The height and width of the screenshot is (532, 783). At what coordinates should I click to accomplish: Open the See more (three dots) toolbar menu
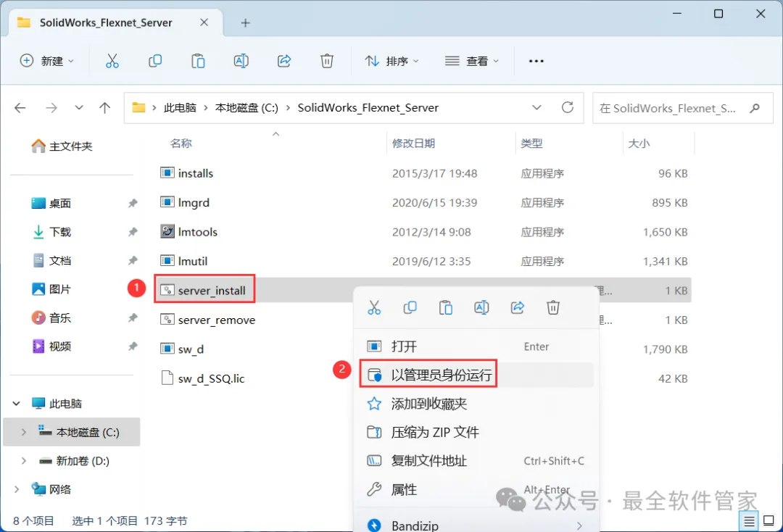click(x=536, y=61)
